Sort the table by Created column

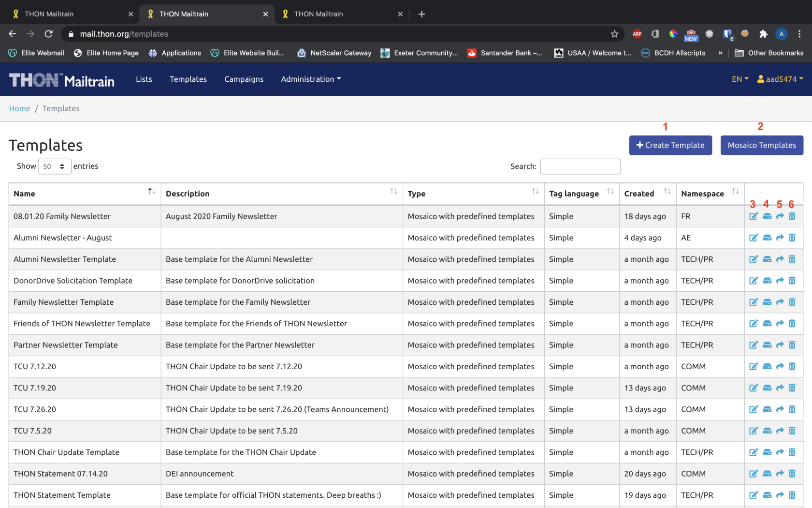click(648, 194)
